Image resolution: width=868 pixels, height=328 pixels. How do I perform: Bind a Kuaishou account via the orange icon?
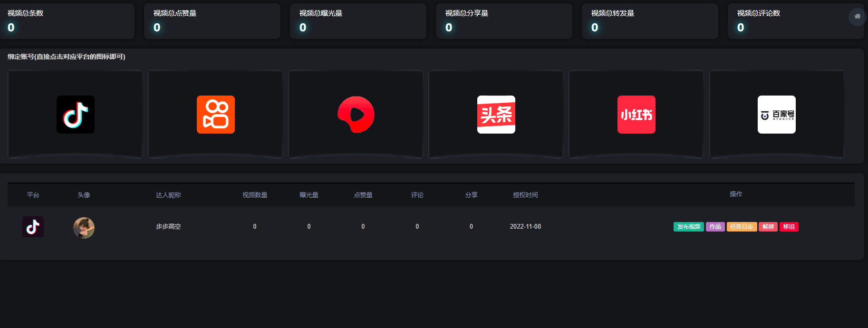[216, 115]
